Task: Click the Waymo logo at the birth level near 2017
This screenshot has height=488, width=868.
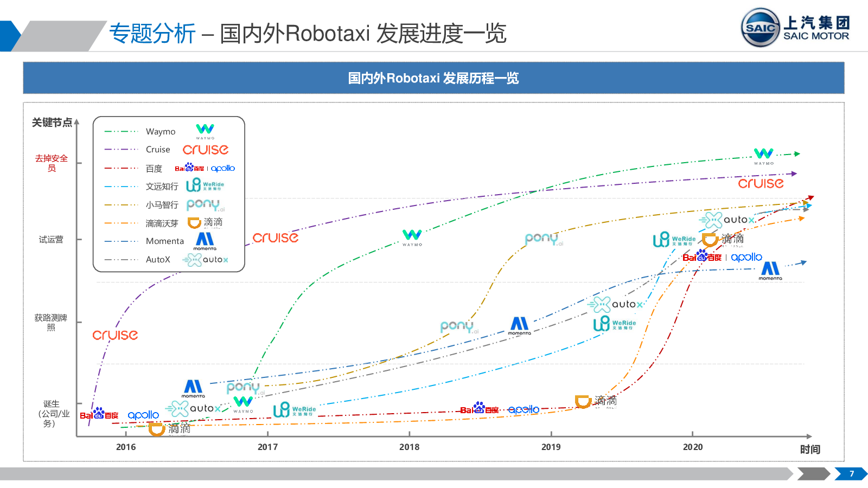Action: pyautogui.click(x=243, y=404)
